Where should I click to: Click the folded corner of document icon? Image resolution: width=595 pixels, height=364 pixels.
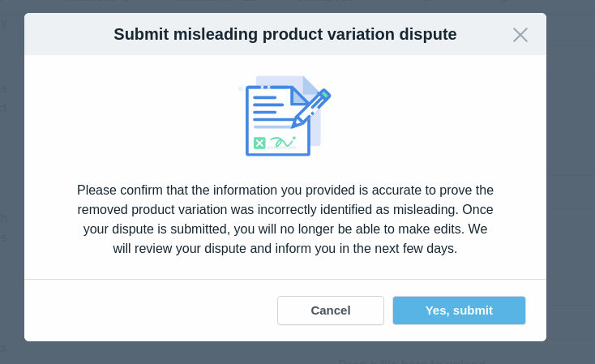tap(299, 96)
